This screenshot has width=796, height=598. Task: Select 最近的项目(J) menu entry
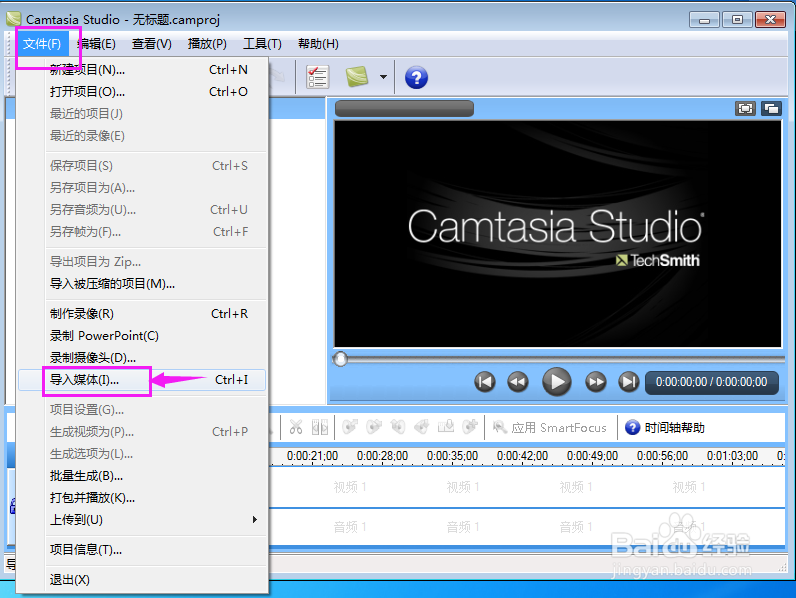coord(142,114)
